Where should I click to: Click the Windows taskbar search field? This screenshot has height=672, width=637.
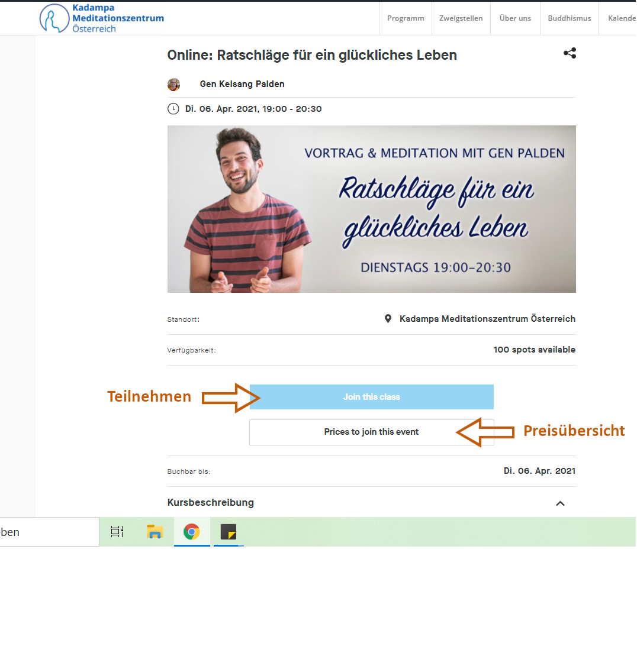[x=49, y=532]
